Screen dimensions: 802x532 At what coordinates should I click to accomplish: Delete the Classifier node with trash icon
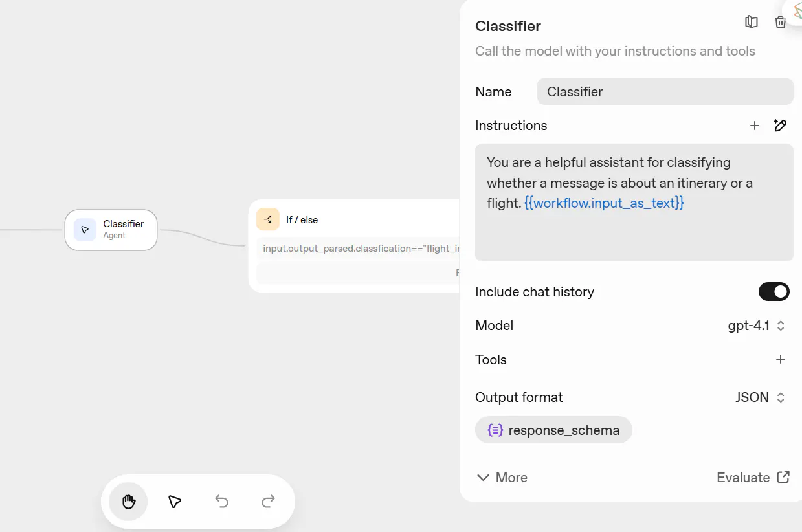pos(781,22)
